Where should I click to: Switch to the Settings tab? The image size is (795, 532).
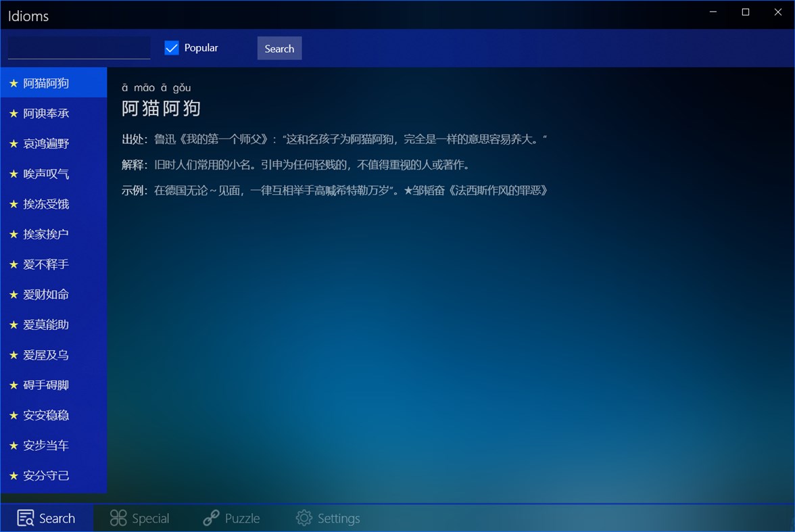pyautogui.click(x=329, y=518)
